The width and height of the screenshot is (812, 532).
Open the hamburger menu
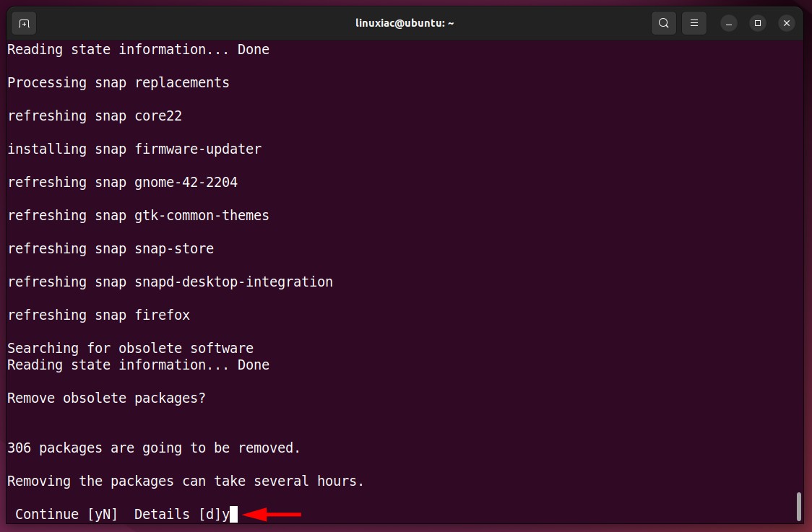point(694,23)
